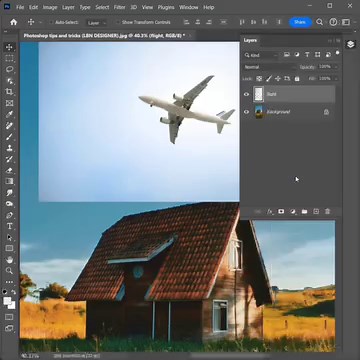Select the Frame tool
The height and width of the screenshot is (360, 360).
tap(9, 103)
